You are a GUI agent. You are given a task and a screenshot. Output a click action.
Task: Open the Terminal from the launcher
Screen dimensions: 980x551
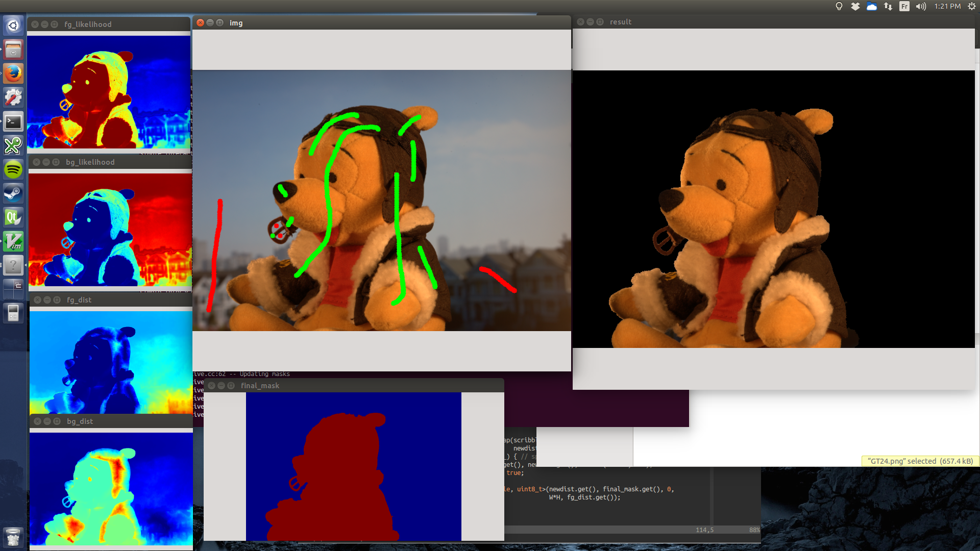[x=13, y=122]
